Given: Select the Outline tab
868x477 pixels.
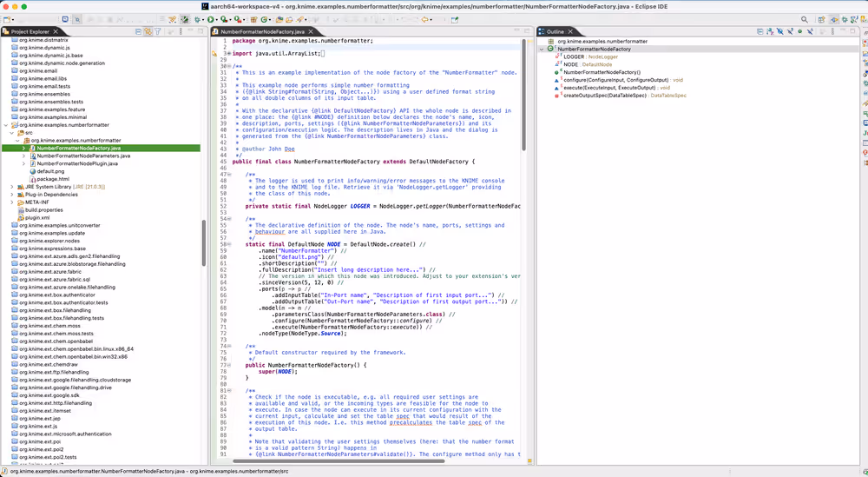Looking at the screenshot, I should click(556, 31).
